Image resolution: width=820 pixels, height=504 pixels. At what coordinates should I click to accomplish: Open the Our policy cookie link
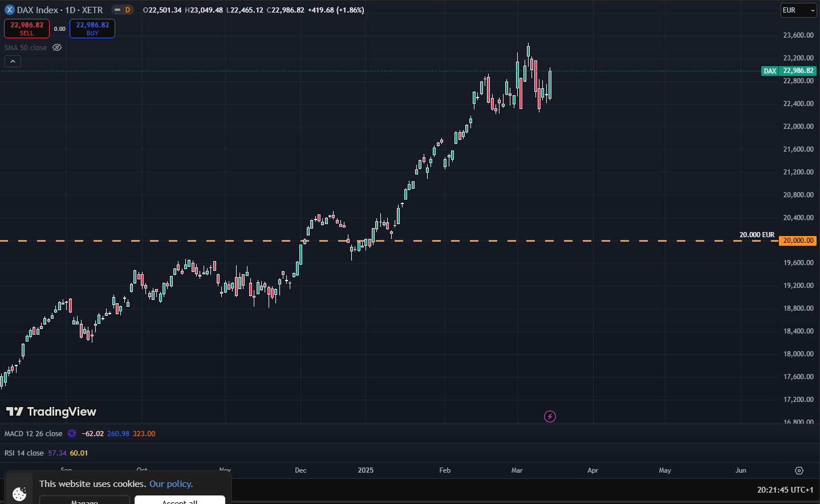171,483
